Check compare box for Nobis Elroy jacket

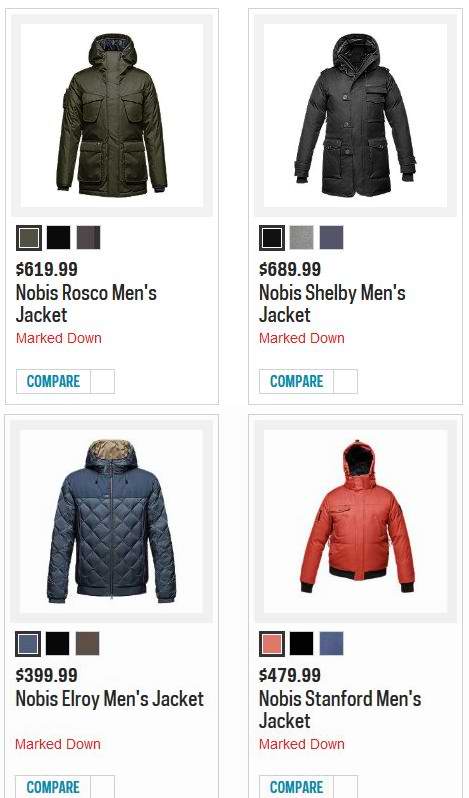point(102,787)
